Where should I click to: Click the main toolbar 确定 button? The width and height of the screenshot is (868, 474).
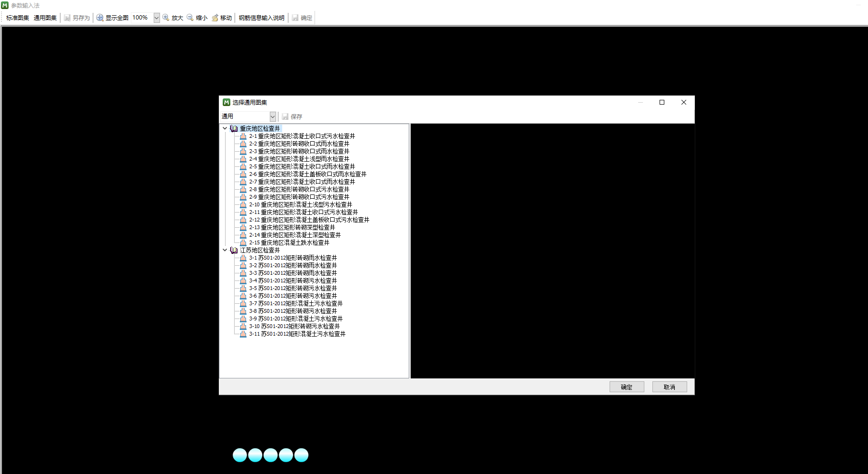coord(302,18)
